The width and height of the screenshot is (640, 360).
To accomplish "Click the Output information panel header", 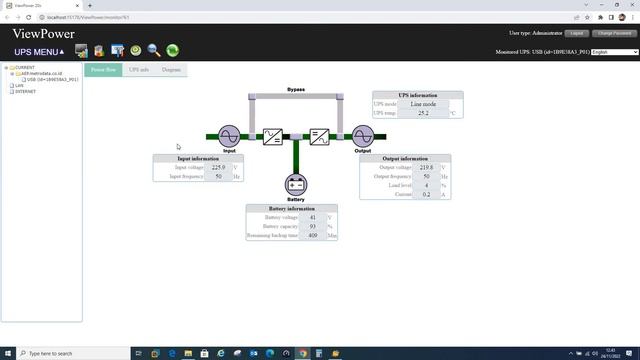I will (405, 158).
